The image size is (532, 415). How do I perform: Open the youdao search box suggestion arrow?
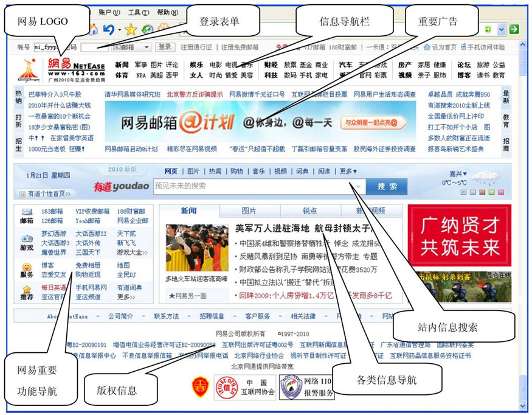(x=358, y=186)
